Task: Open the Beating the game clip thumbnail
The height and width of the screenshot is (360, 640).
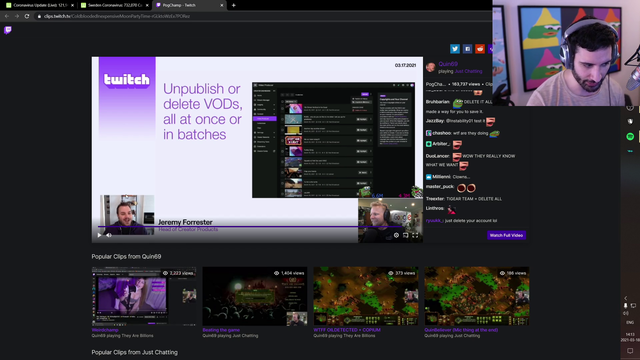Action: click(x=255, y=296)
